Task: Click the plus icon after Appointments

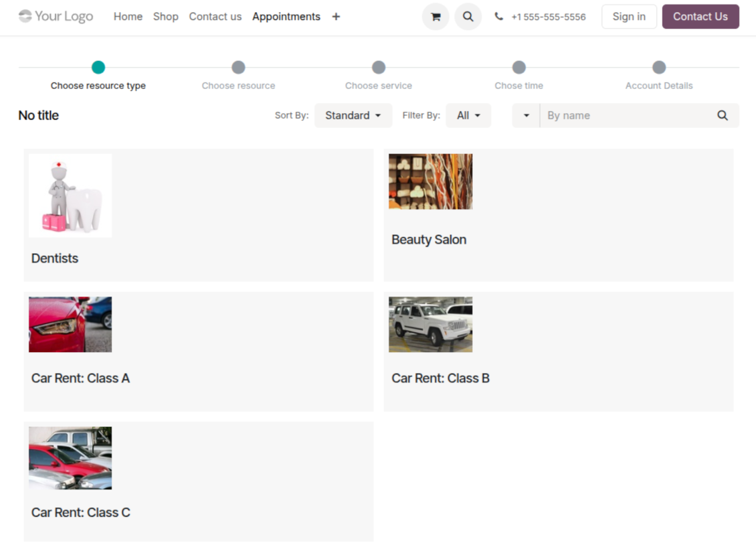Action: (336, 17)
